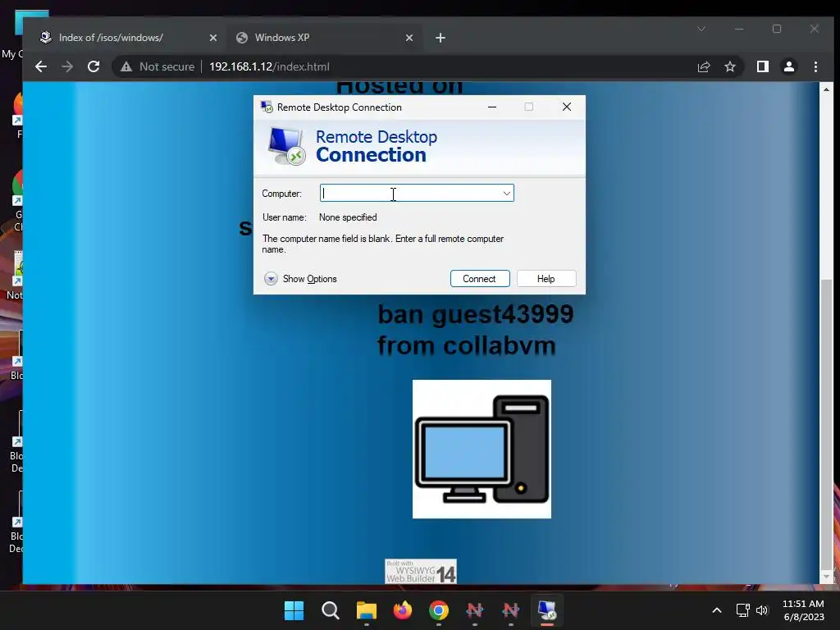The height and width of the screenshot is (630, 840).
Task: Click the Not secure warning icon
Action: point(126,66)
